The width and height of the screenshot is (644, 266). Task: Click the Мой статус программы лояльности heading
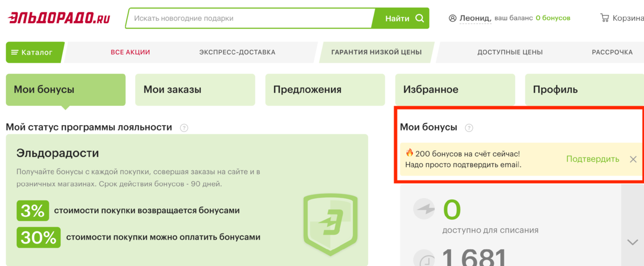pyautogui.click(x=89, y=127)
